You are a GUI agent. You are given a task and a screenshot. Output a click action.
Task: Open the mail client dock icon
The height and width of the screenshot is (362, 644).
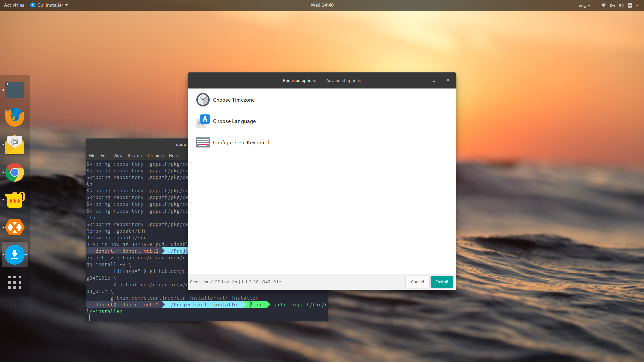[x=15, y=145]
